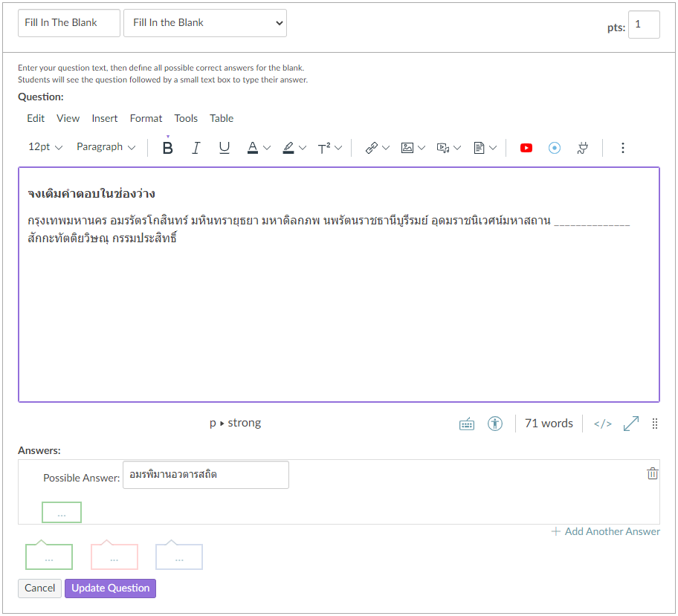
Task: Click Add Another Answer link
Action: [605, 531]
